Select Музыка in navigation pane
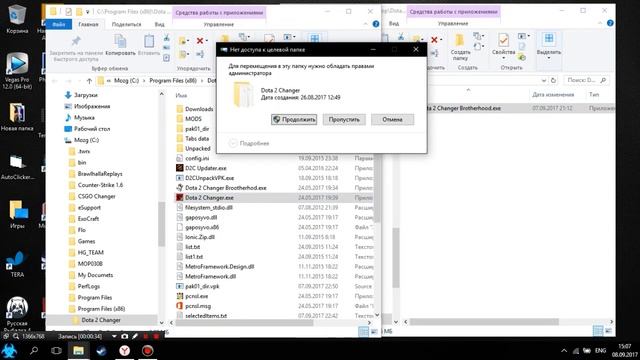Image resolution: width=640 pixels, height=360 pixels. (x=84, y=118)
